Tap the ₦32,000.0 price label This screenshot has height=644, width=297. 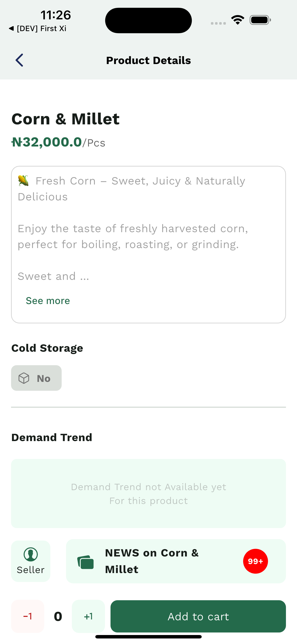pyautogui.click(x=47, y=142)
